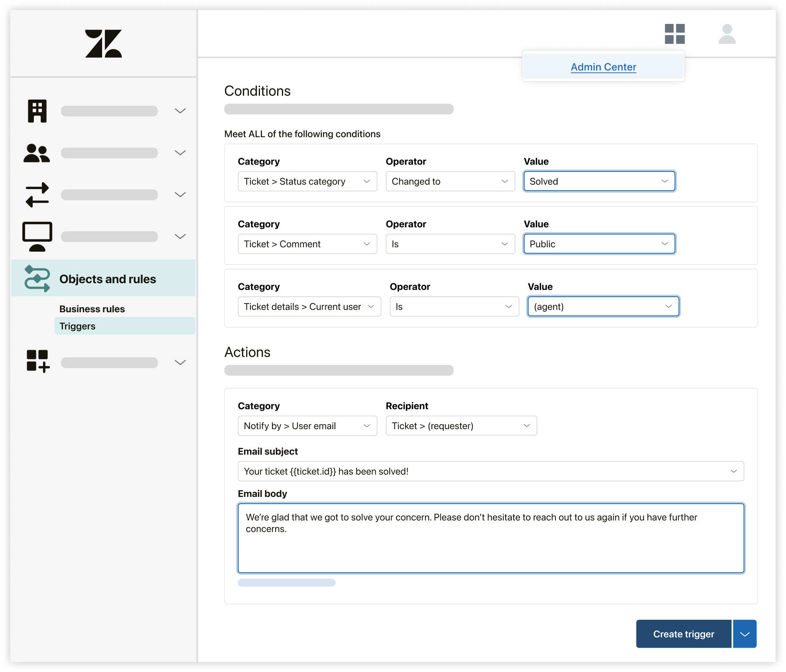Select the Ticket Status category dropdown
The image size is (786, 672).
(x=307, y=181)
